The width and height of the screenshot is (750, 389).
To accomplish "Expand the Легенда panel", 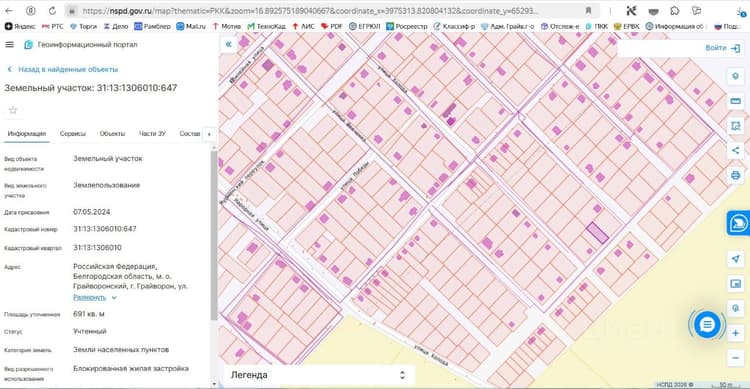I will pos(318,375).
